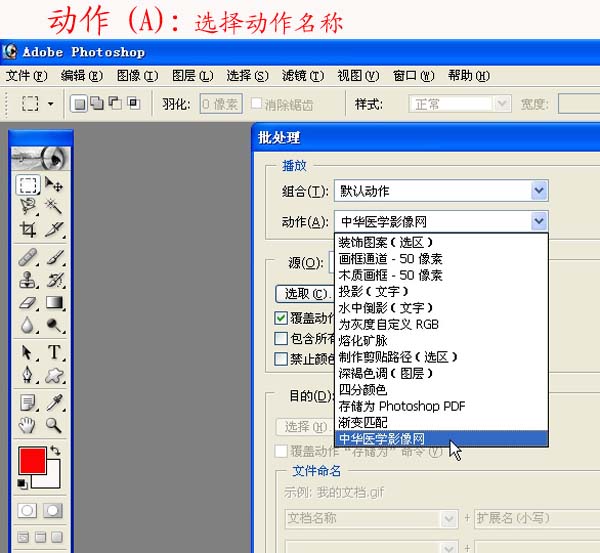Click the 羽化 feather input field
The image size is (600, 553).
[221, 104]
